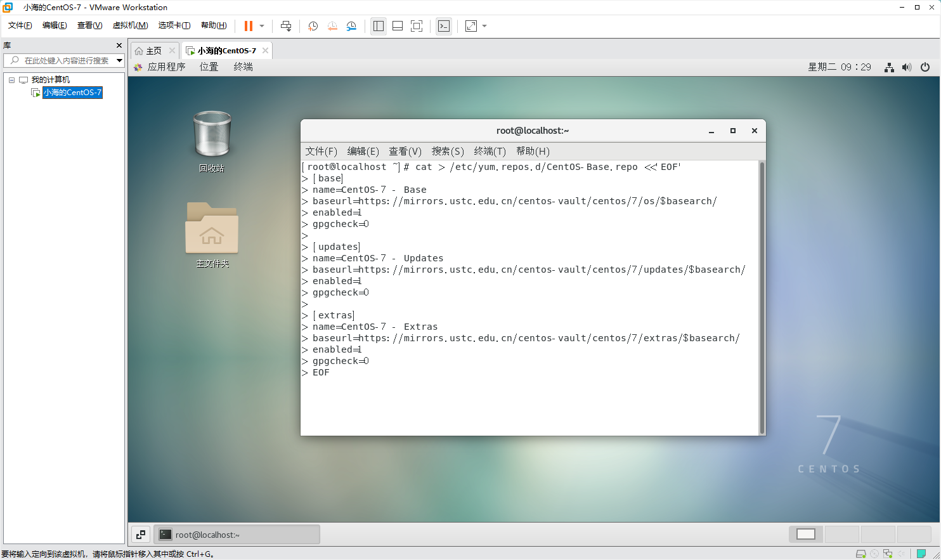Click the power icon in the CentOS panel
The image size is (941, 560).
click(x=925, y=67)
